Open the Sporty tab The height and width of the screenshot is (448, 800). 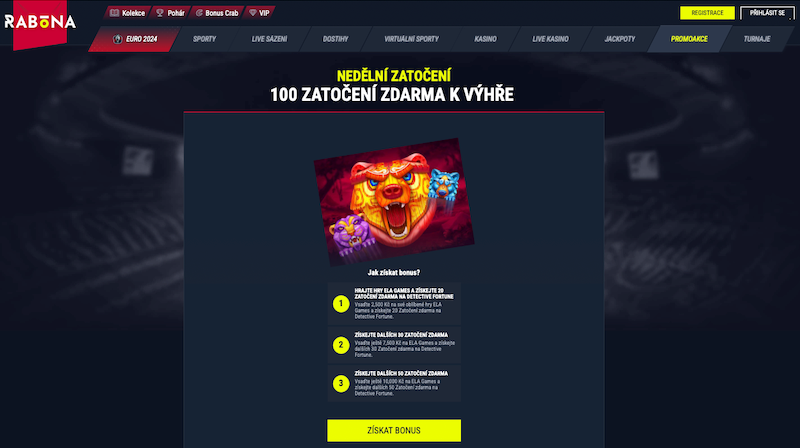tap(204, 39)
